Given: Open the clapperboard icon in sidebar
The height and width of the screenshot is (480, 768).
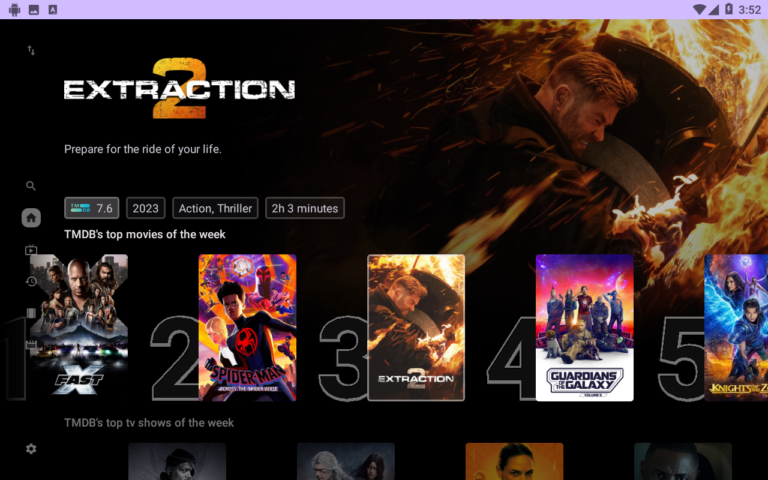Looking at the screenshot, I should tap(31, 345).
